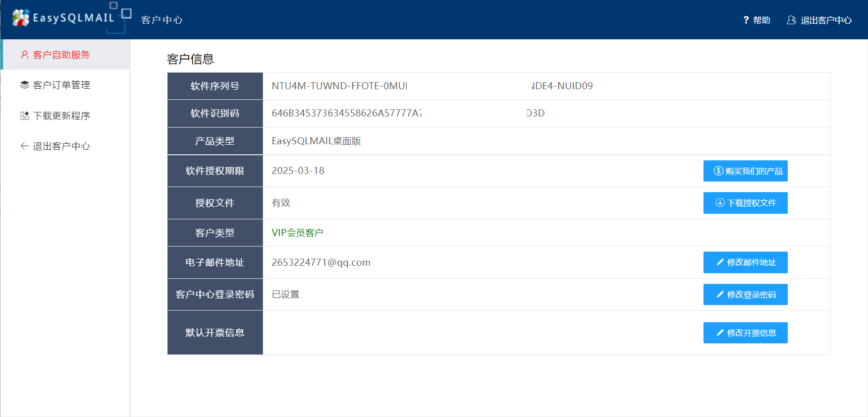Click the license date 2025-03-18
Viewport: 868px width, 417px height.
298,170
